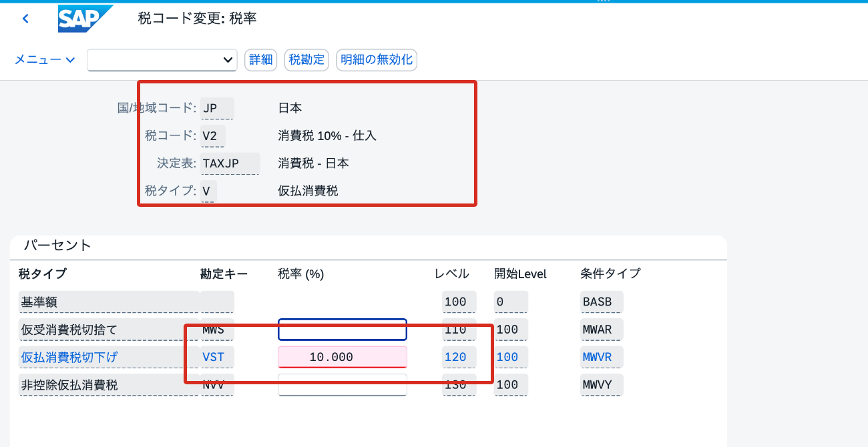Viewport: 868px width, 447px height.
Task: Click the 明細の無効化 button
Action: point(377,59)
